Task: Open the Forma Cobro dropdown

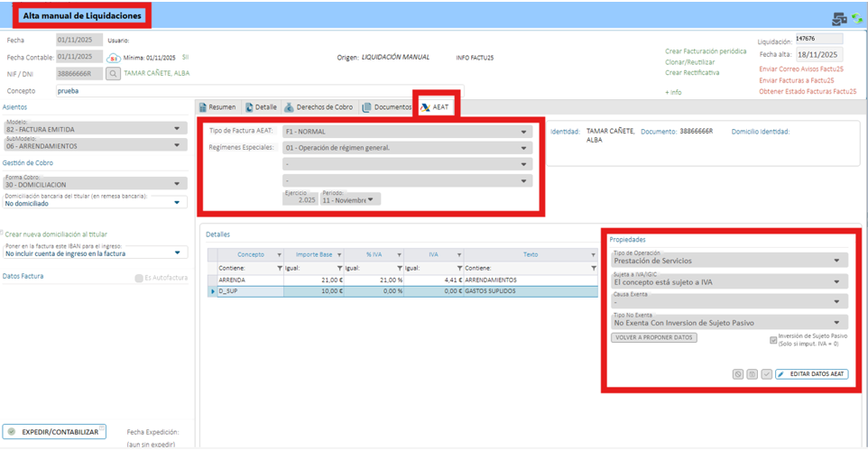Action: tap(94, 184)
